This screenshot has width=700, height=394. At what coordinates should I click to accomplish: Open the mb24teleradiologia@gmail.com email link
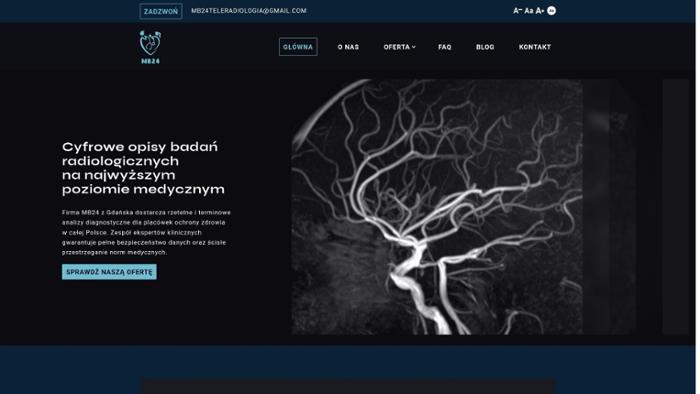click(x=249, y=11)
